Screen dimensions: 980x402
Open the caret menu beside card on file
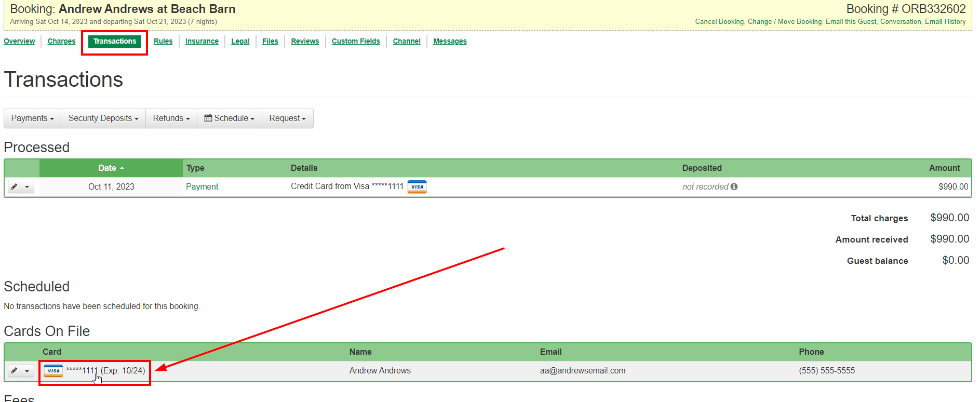coord(27,371)
